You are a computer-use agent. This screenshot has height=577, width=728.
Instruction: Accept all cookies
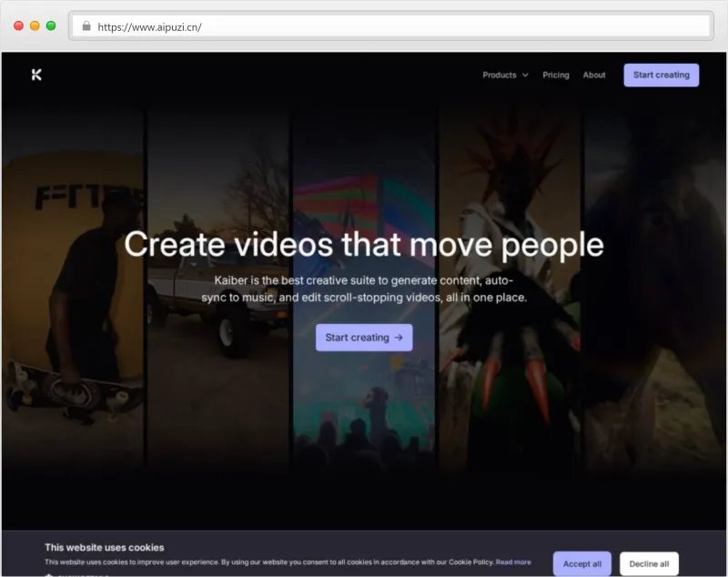pos(582,563)
